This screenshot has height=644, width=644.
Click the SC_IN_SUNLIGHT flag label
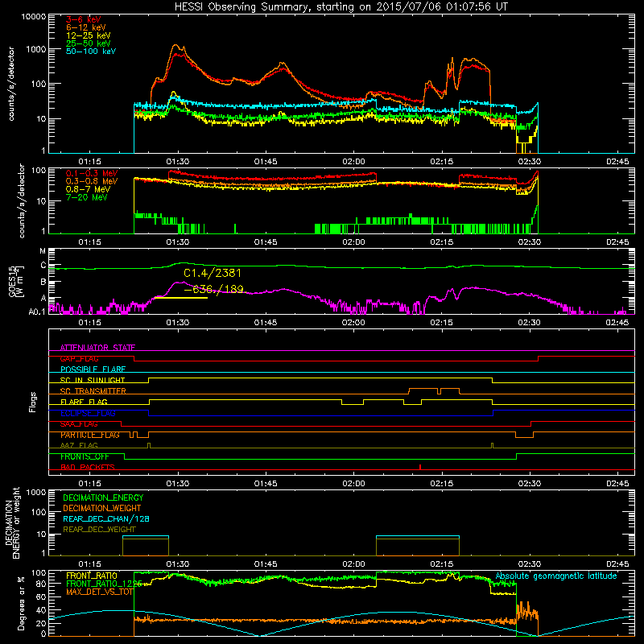click(93, 380)
